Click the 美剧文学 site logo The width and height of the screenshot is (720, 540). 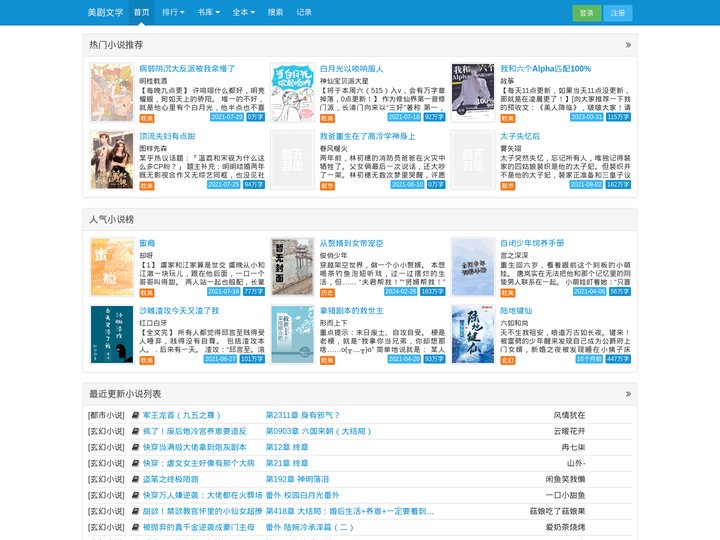point(105,12)
